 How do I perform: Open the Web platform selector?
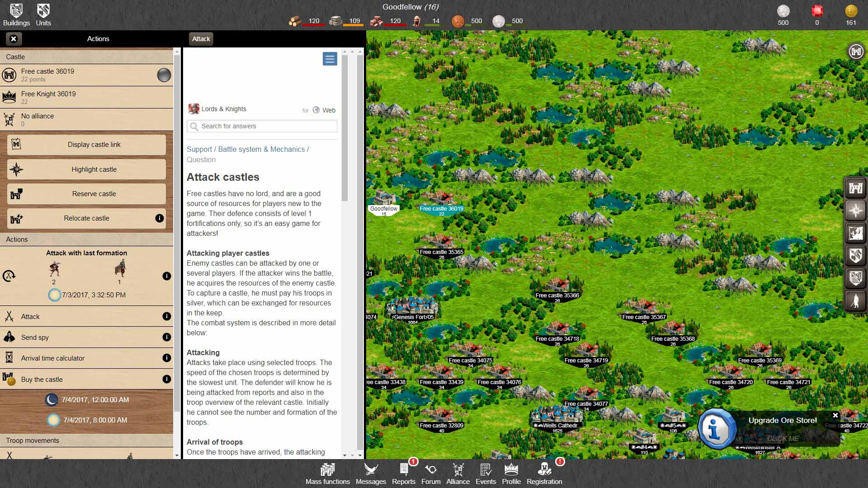coord(324,110)
